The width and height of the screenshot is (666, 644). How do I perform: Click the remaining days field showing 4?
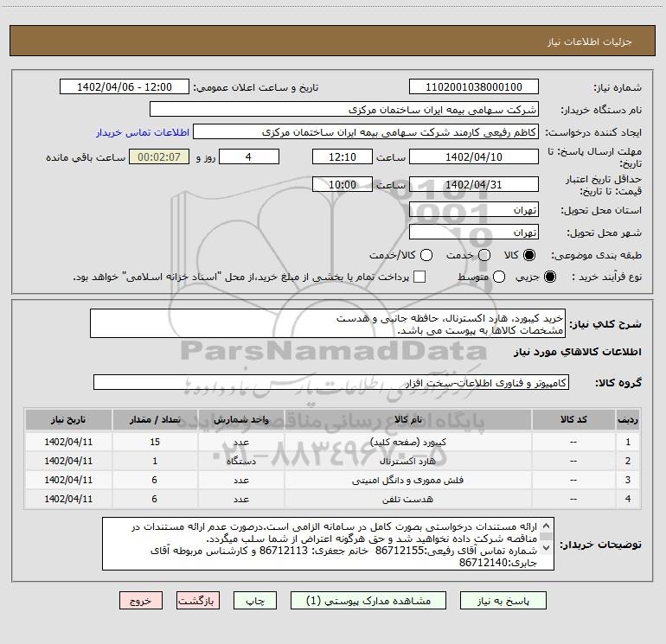249,156
